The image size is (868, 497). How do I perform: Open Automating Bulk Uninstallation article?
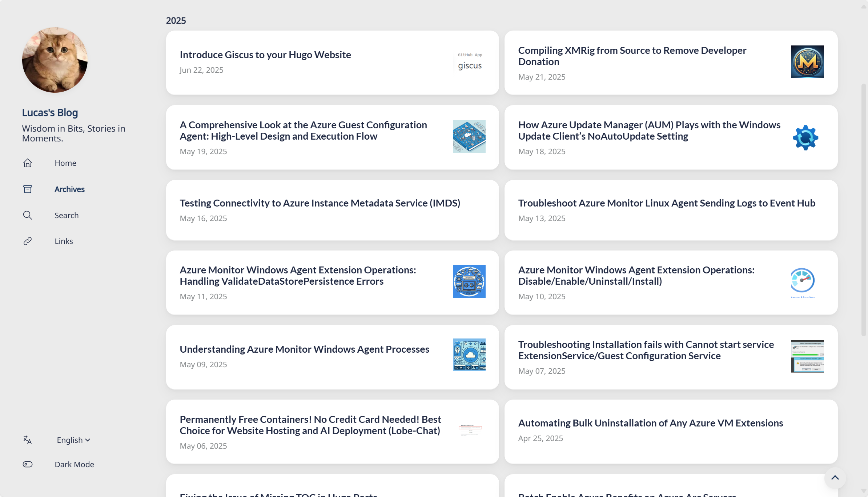pos(651,423)
